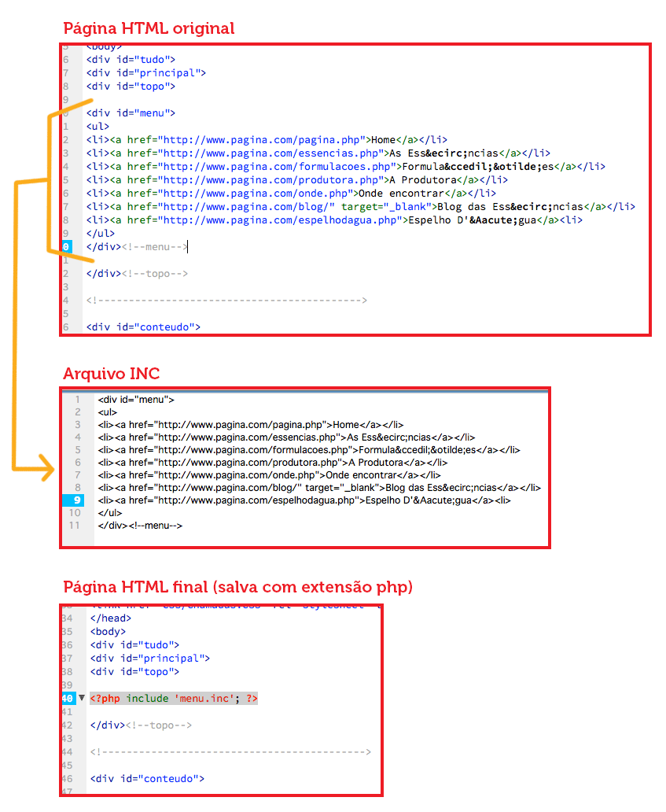Click highlighted line number 9 in the INC file
Image resolution: width=666 pixels, height=812 pixels.
[73, 500]
